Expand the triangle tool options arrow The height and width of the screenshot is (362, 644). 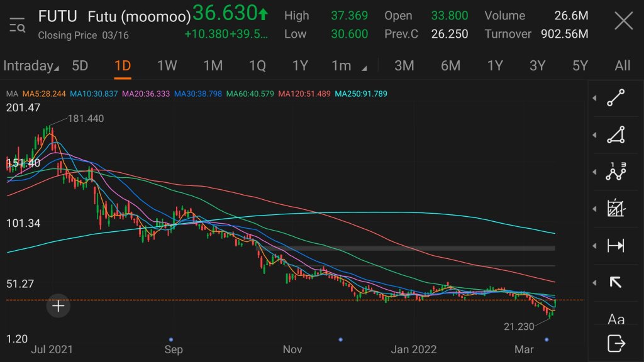tap(595, 135)
